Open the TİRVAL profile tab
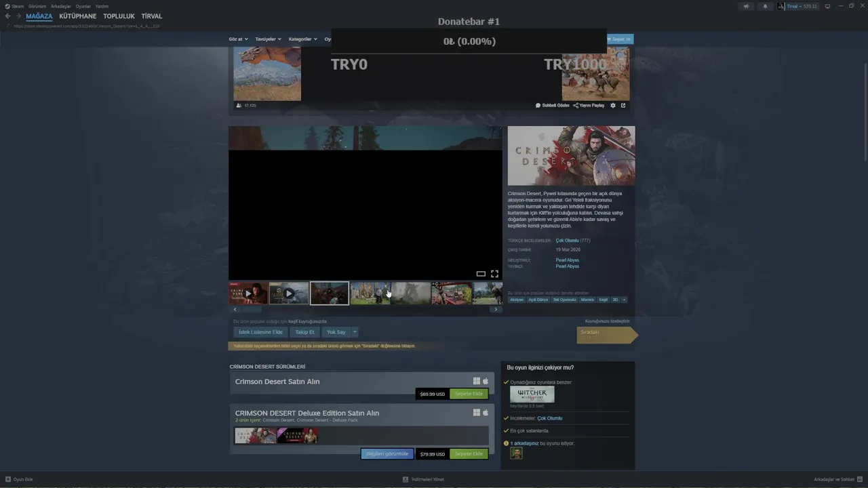Viewport: 868px width, 488px height. pos(152,16)
